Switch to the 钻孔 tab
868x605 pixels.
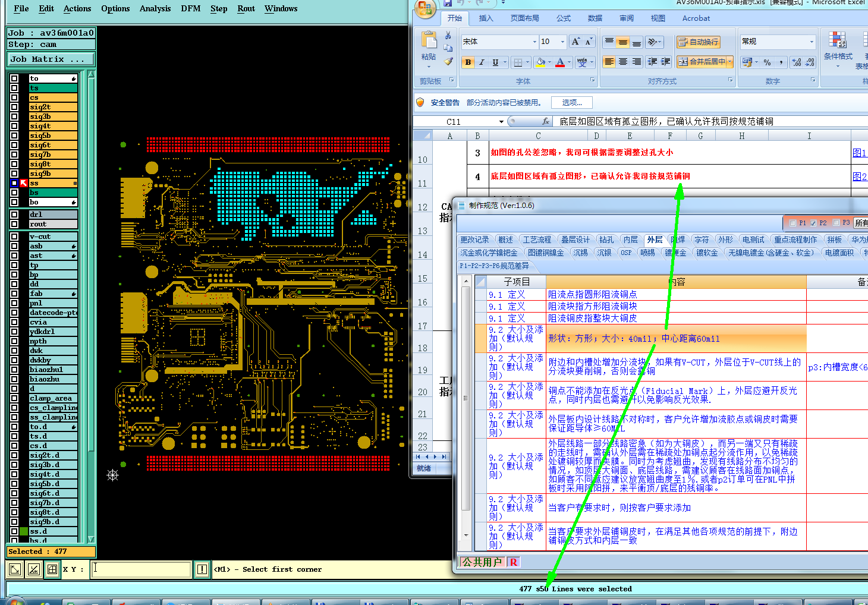(x=606, y=240)
